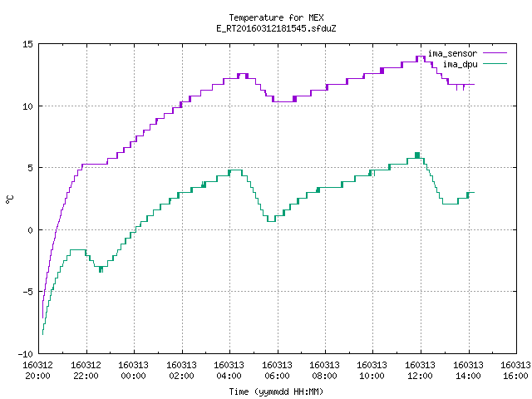This screenshot has width=532, height=399.
Task: Click the y-axis value 10
Action: [x=28, y=106]
